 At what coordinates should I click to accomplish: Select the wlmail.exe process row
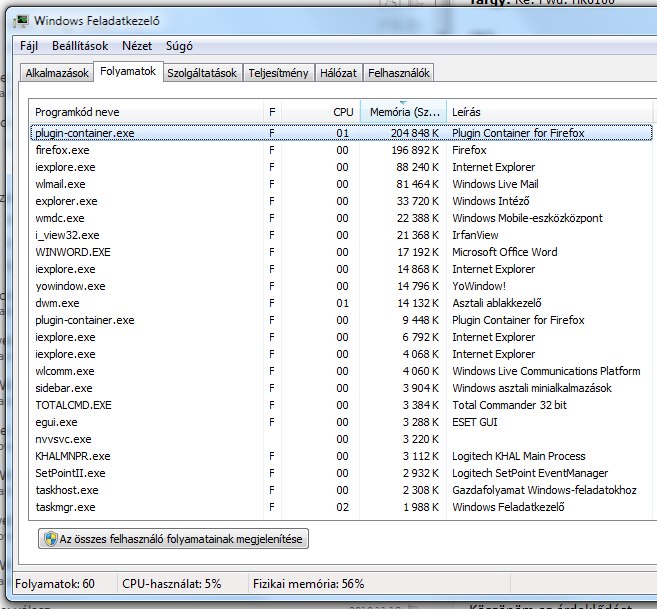click(x=60, y=184)
